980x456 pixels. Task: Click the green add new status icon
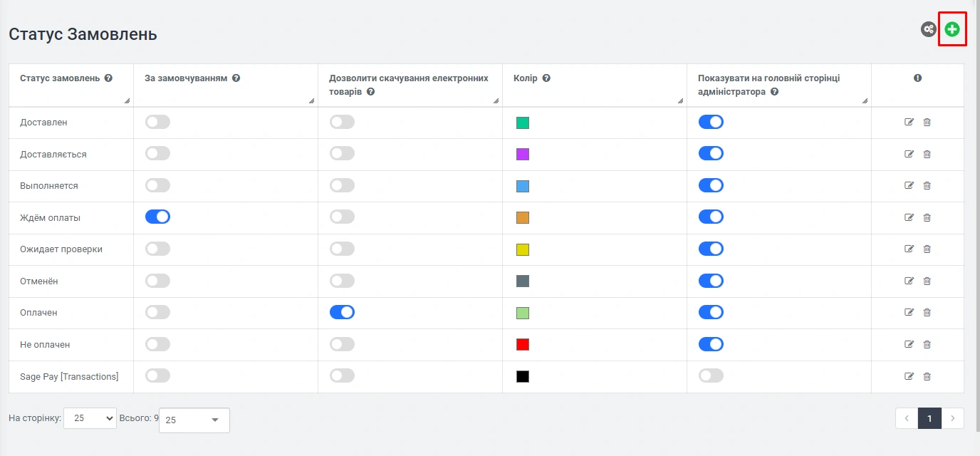point(952,29)
